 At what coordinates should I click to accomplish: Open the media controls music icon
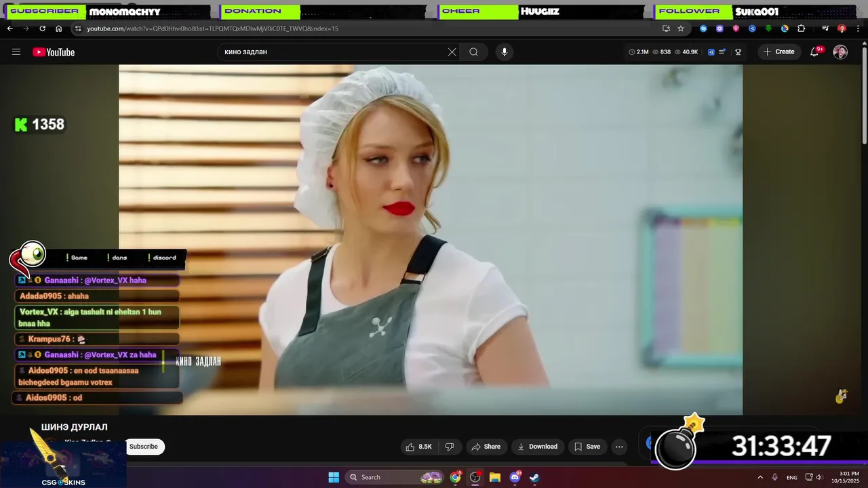click(825, 28)
